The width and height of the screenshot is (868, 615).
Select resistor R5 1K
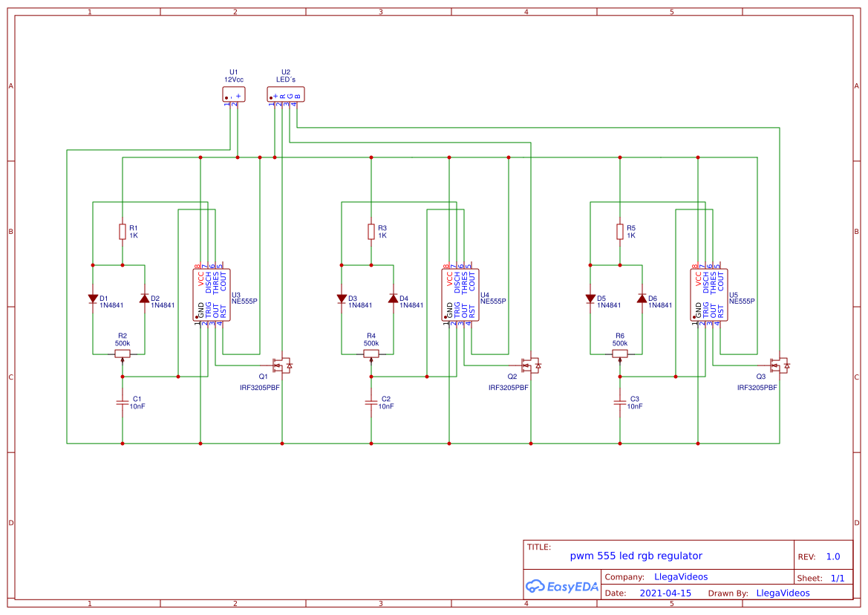tap(619, 231)
